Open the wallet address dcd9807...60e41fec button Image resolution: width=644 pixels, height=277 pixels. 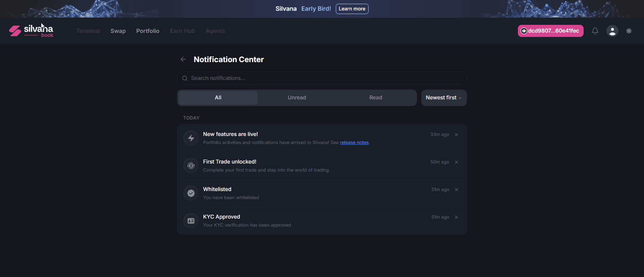click(x=551, y=31)
